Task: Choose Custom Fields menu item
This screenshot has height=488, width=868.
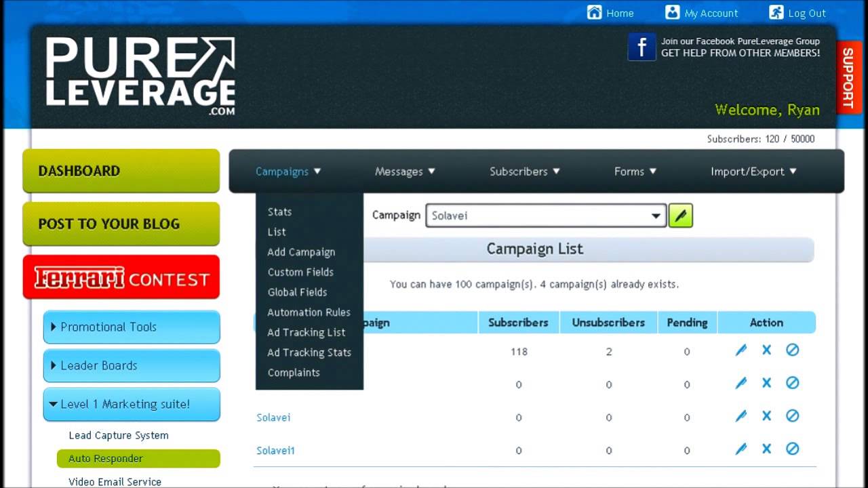Action: (300, 272)
